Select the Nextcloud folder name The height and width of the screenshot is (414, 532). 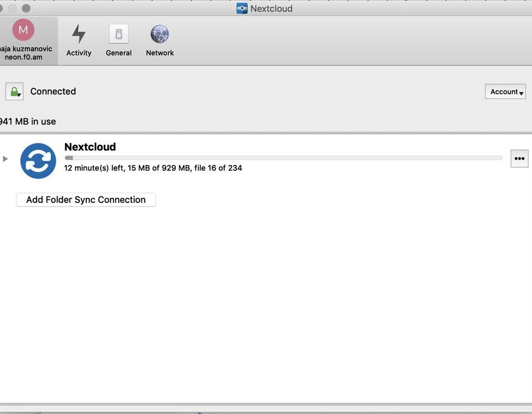tap(90, 147)
